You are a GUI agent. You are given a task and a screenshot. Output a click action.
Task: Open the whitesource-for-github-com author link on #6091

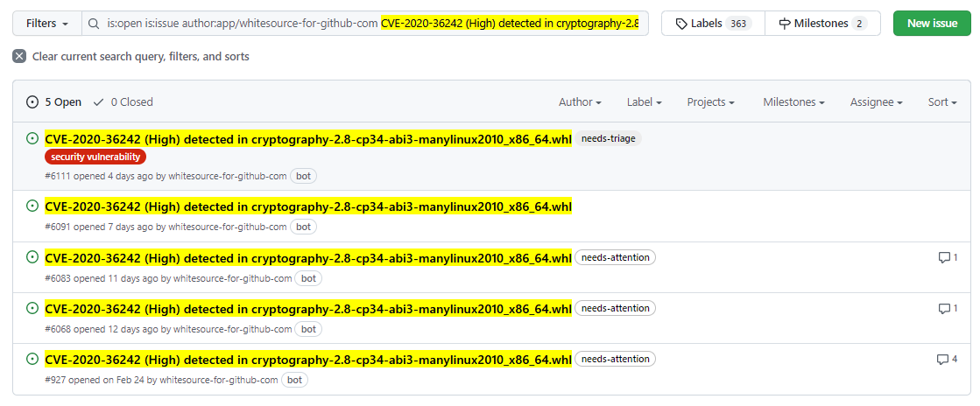pos(227,227)
